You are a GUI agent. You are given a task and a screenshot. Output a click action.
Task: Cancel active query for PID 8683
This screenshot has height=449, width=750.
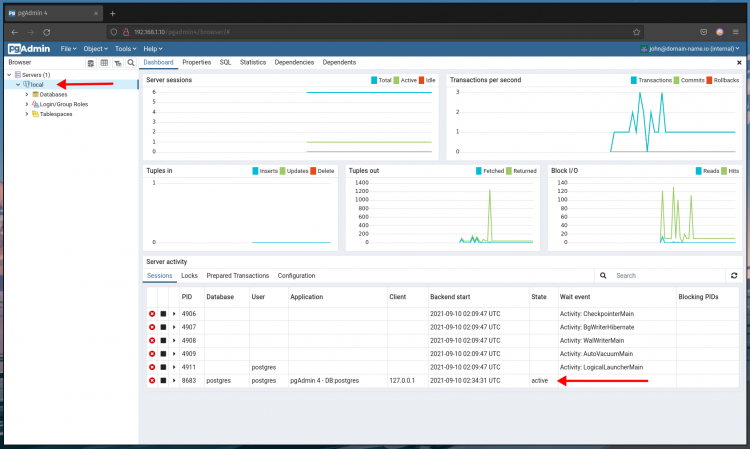pos(163,381)
